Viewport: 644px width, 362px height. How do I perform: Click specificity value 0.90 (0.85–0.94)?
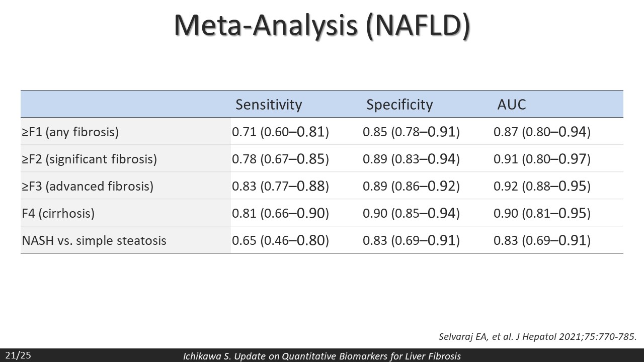pos(411,214)
